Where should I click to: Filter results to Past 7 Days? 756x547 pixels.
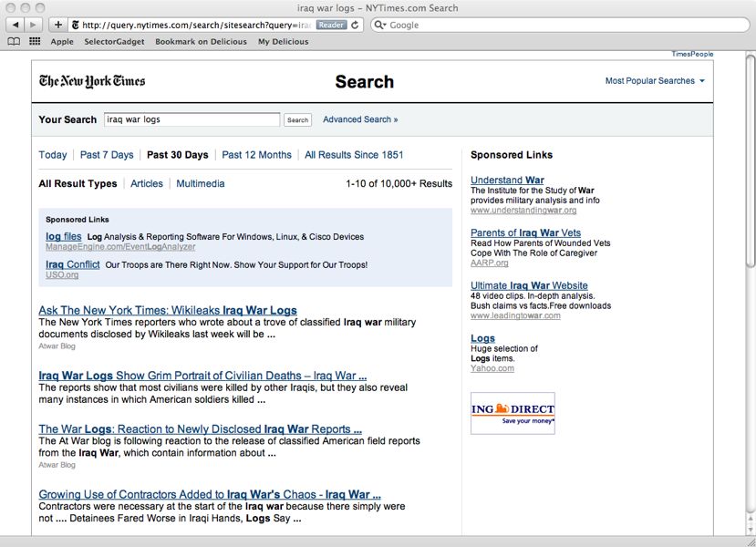click(x=107, y=155)
